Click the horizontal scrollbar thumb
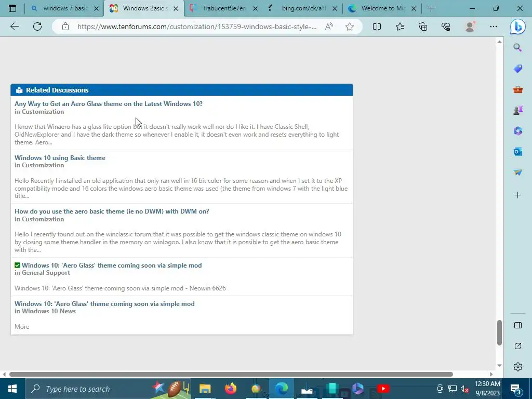Screen dimensions: 532x399 231,374
